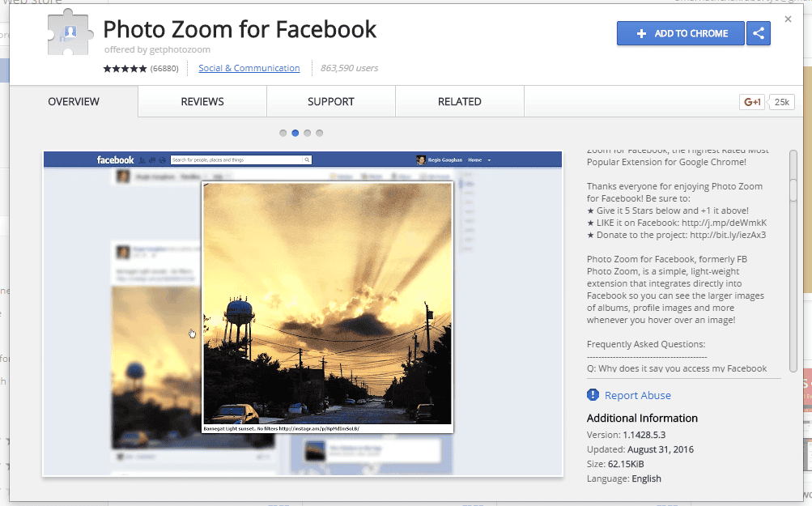812x506 pixels.
Task: Select the fourth carousel dot
Action: coord(319,133)
